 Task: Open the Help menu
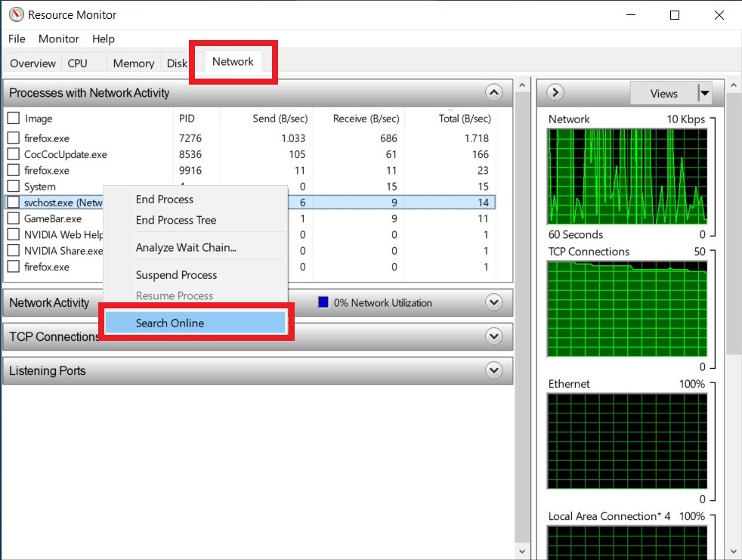104,39
